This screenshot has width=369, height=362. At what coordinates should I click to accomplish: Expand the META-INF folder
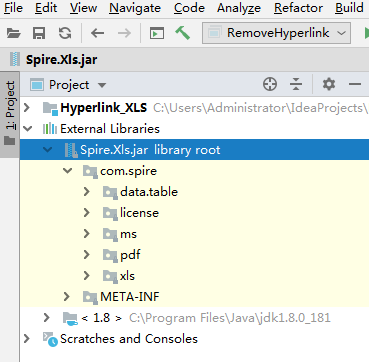[x=66, y=296]
